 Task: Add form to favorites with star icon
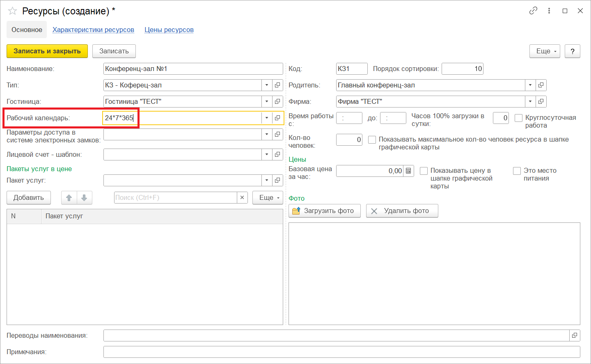12,11
